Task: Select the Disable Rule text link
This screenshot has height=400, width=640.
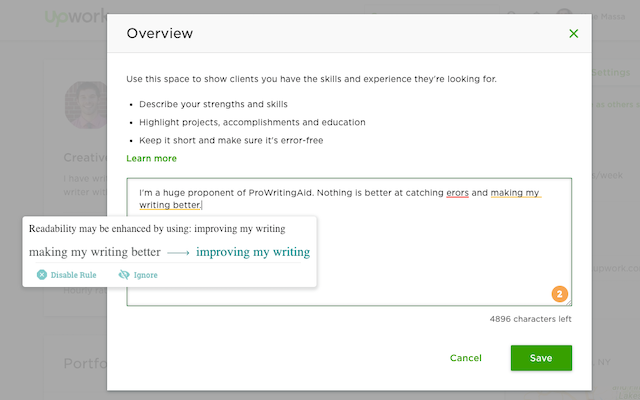Action: point(73,275)
